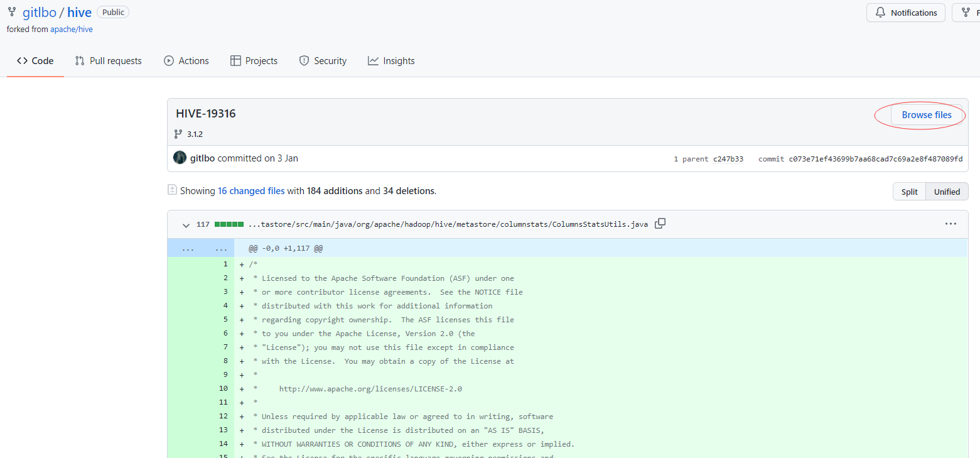980x458 pixels.
Task: Click the diffstat green blocks
Action: (x=229, y=224)
